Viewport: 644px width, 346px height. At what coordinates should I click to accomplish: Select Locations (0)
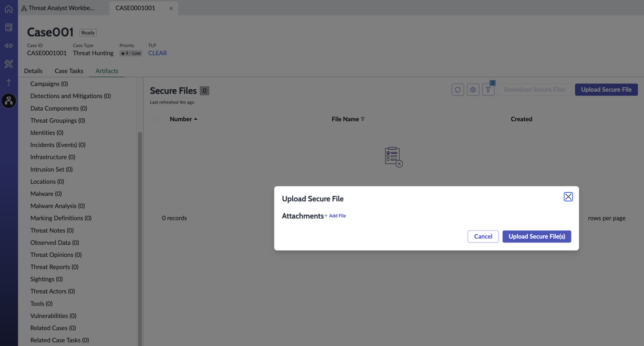pyautogui.click(x=47, y=181)
